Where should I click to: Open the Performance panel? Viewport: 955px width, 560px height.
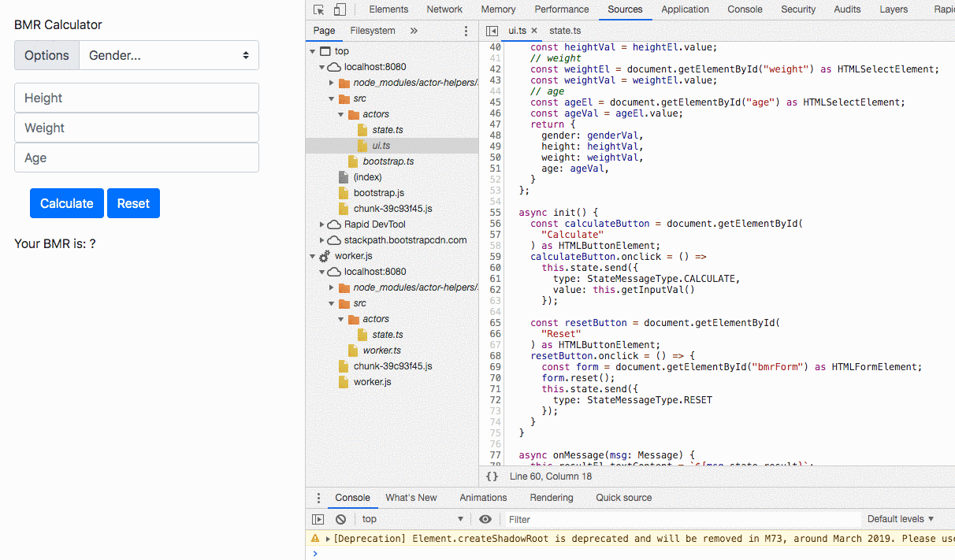pos(562,9)
